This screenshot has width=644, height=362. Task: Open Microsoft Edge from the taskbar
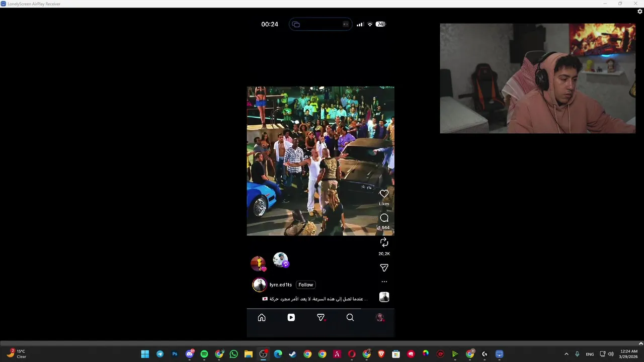pos(278,354)
